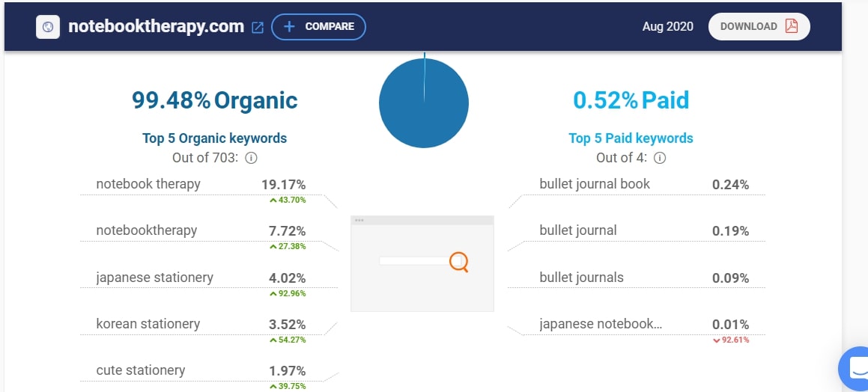Viewport: 868px width, 392px height.
Task: Click the plus icon in Compare button
Action: (289, 26)
